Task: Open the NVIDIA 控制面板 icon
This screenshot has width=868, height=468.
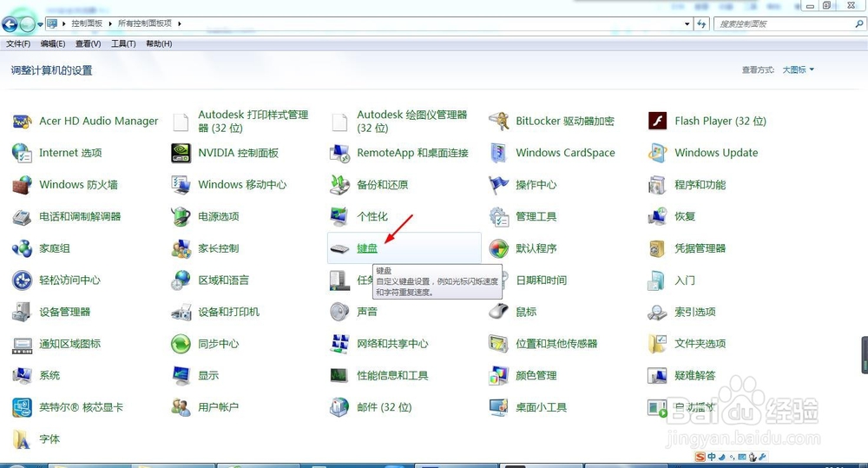Action: click(x=181, y=153)
